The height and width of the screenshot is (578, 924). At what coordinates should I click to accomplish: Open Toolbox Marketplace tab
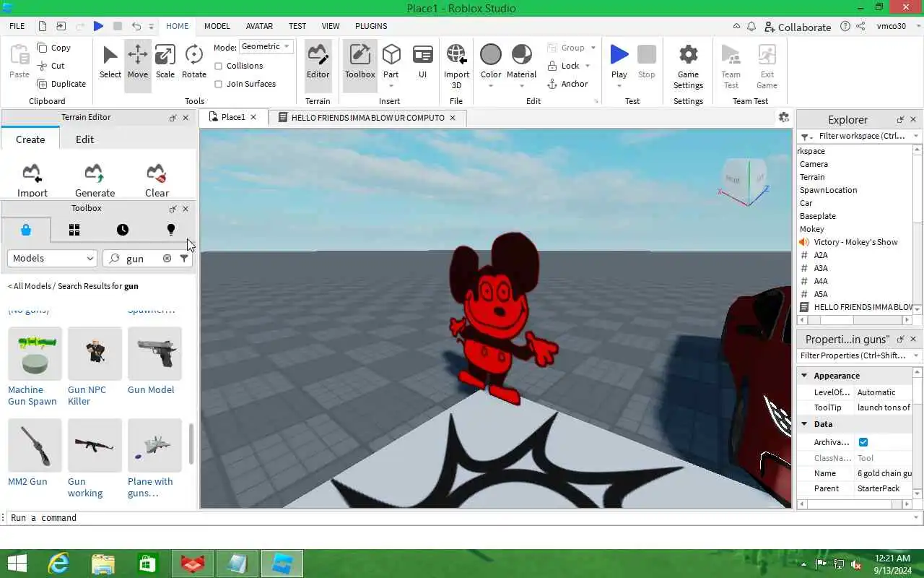pyautogui.click(x=26, y=230)
